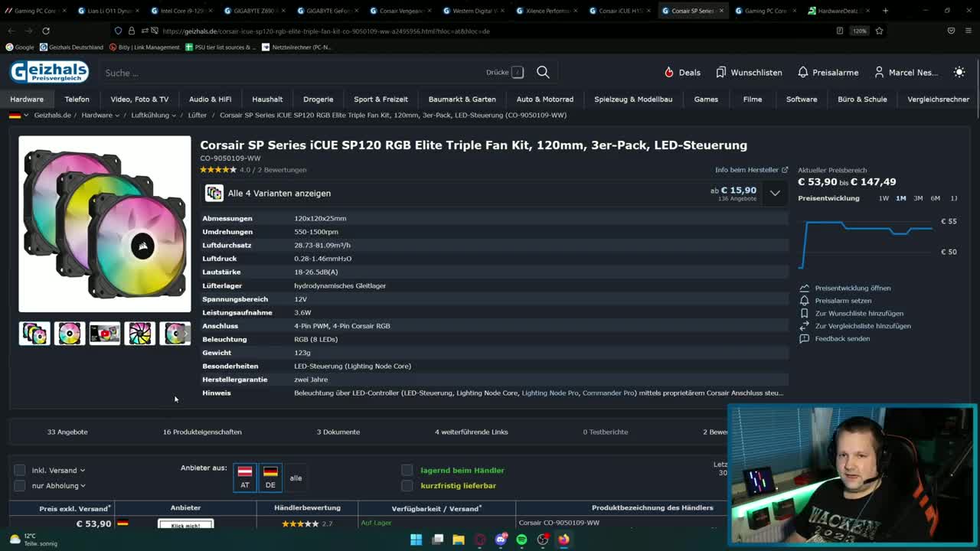
Task: Open Info beim Hersteller link
Action: tap(751, 170)
